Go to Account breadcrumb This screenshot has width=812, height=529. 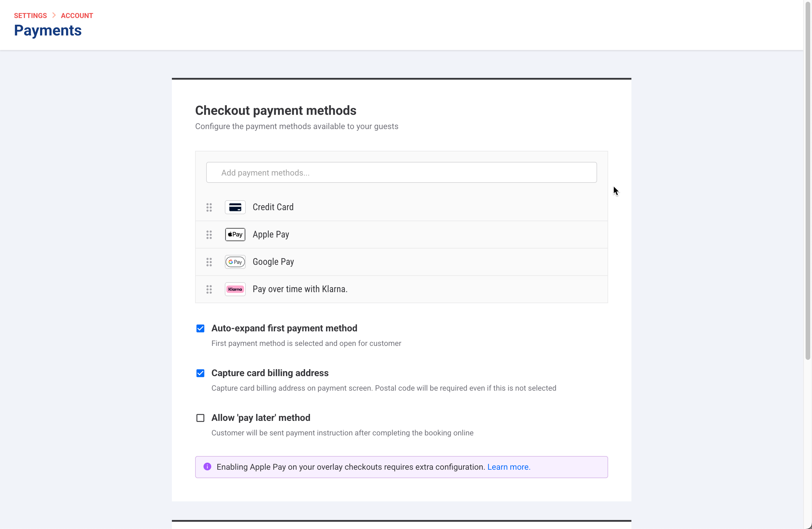click(x=77, y=16)
